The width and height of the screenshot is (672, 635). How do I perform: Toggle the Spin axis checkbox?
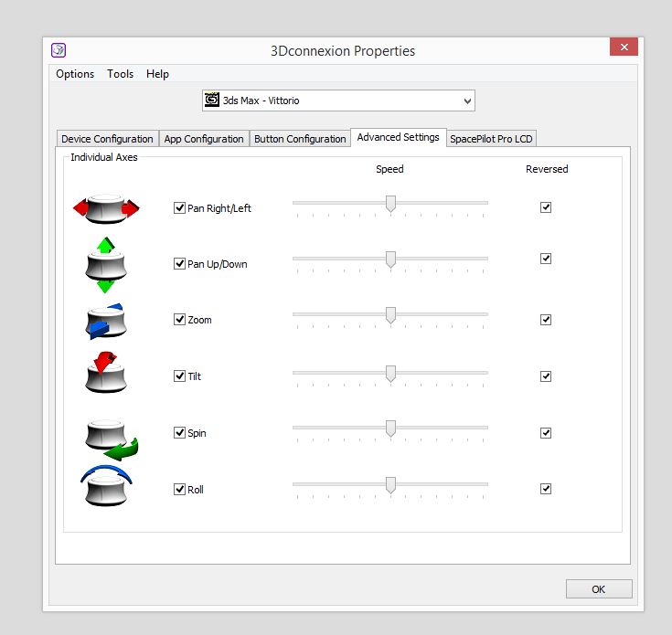(179, 432)
